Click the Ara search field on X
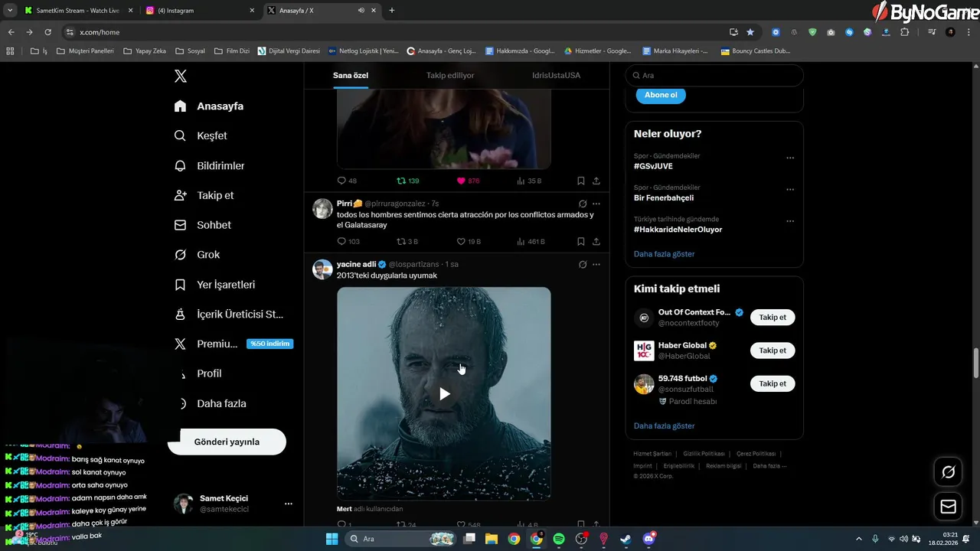The height and width of the screenshot is (551, 980). click(714, 76)
